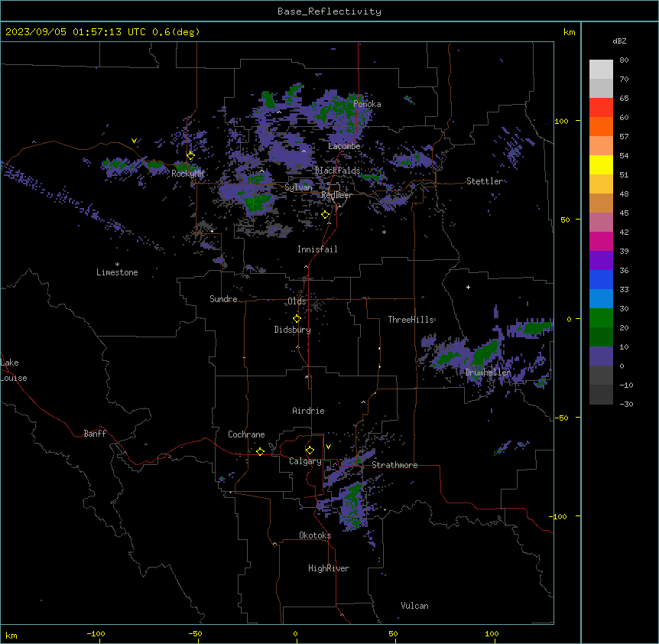
Task: Select the Innisfail label
Action: [317, 249]
